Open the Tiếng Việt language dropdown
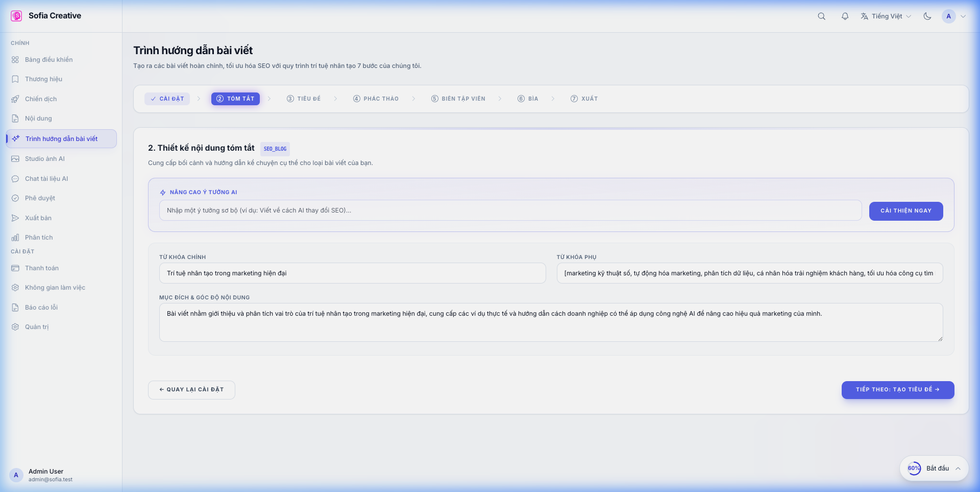Viewport: 980px width, 492px height. (x=886, y=16)
